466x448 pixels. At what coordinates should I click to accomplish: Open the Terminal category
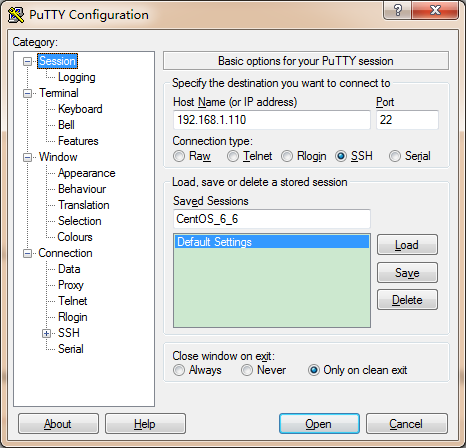tap(59, 93)
